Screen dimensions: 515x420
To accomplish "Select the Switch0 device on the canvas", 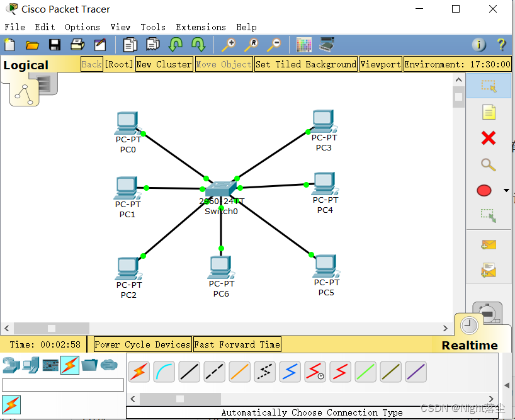I will tap(221, 190).
